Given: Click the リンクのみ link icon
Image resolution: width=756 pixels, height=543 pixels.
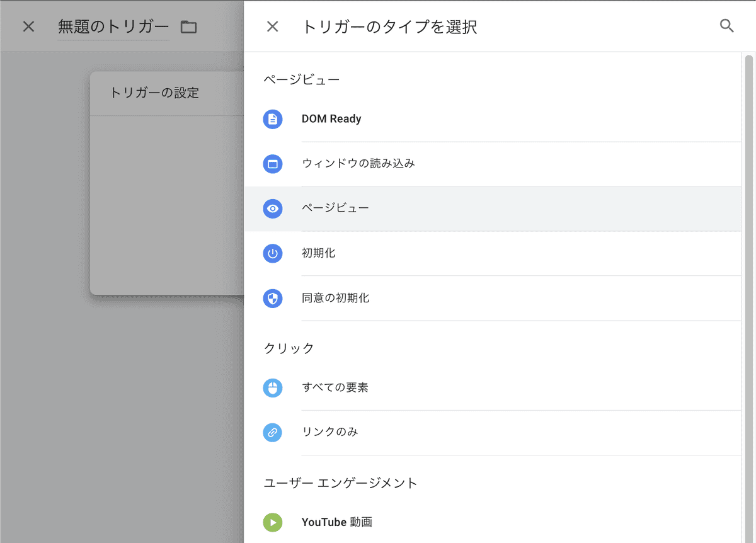Looking at the screenshot, I should click(x=273, y=432).
